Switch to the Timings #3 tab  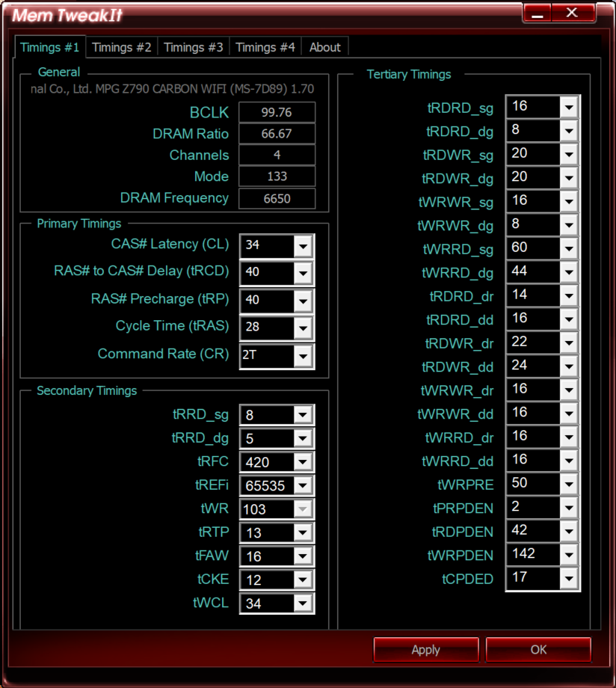pyautogui.click(x=194, y=47)
